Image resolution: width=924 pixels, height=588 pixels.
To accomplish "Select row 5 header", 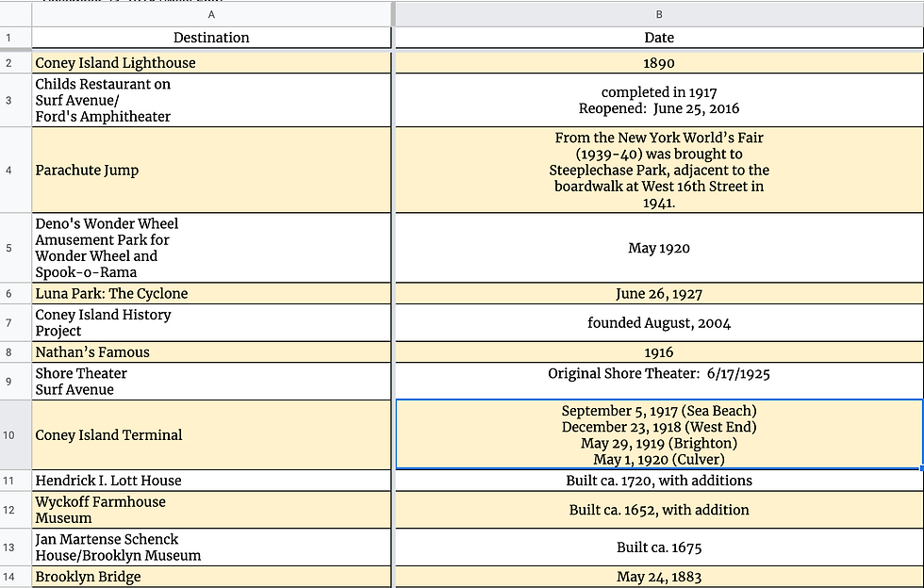I will 15,248.
